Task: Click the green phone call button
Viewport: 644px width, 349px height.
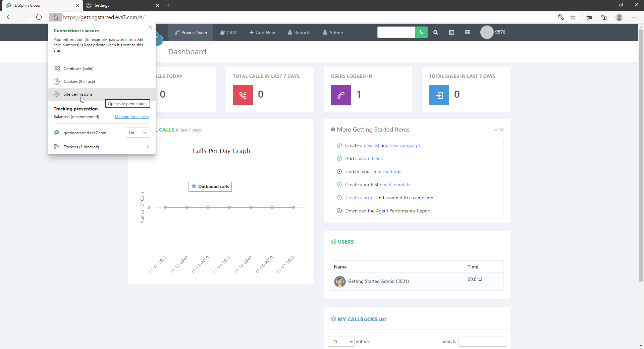Action: coord(421,32)
